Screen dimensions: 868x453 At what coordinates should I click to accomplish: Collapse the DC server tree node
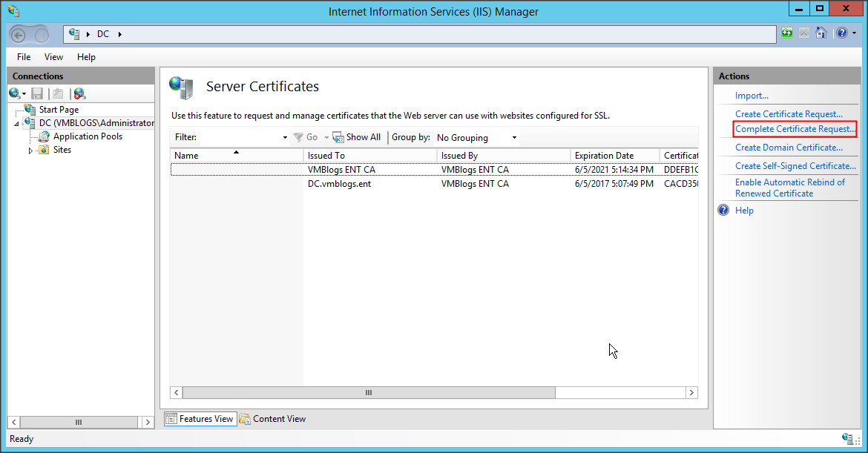point(16,124)
